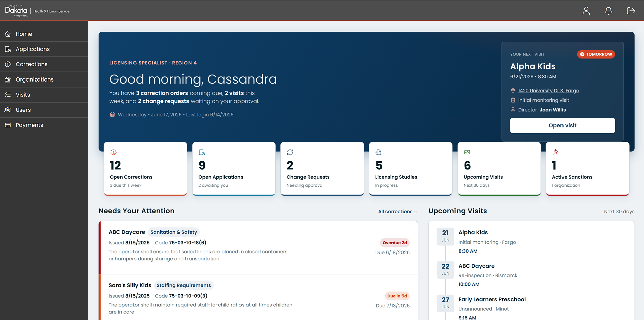Click the Payments card icon in sidebar

point(8,125)
